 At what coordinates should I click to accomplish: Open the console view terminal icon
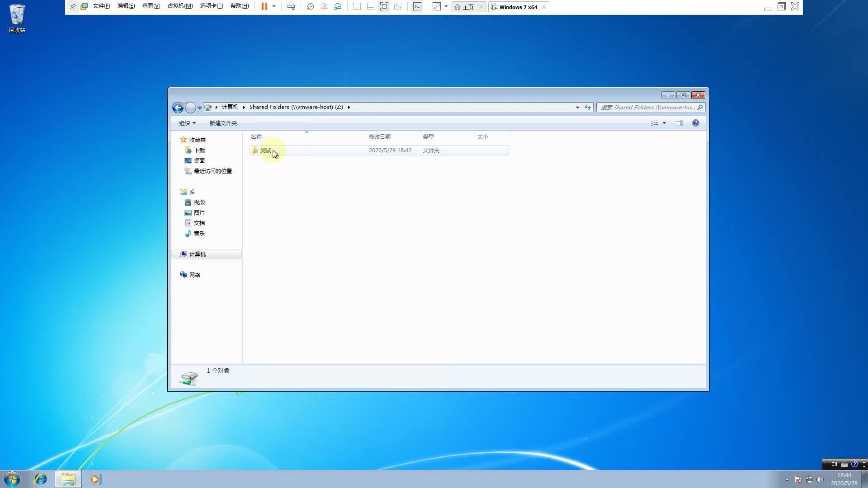[x=417, y=7]
